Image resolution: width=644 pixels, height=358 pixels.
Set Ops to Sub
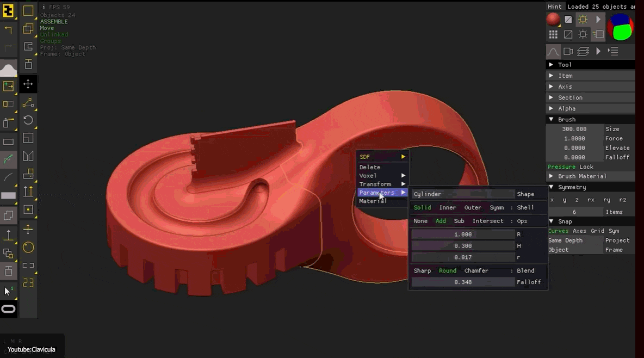coord(459,221)
